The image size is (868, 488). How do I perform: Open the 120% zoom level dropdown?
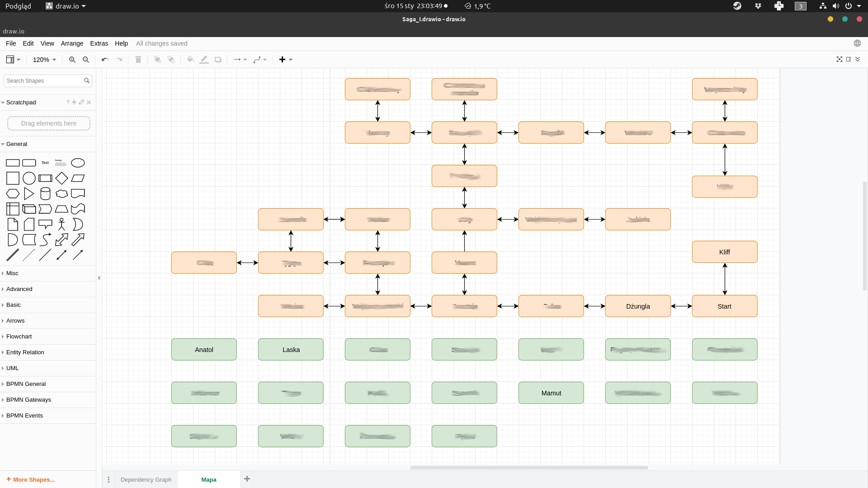[44, 60]
